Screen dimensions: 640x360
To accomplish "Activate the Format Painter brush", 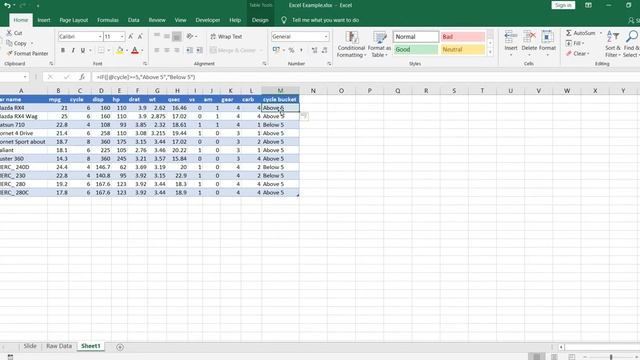I will point(9,53).
